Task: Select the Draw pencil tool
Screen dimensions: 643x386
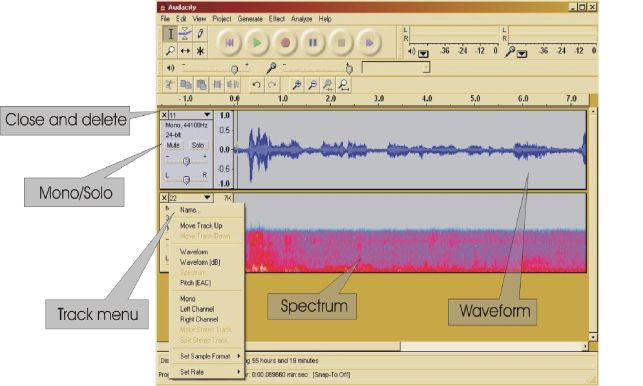Action: 200,34
